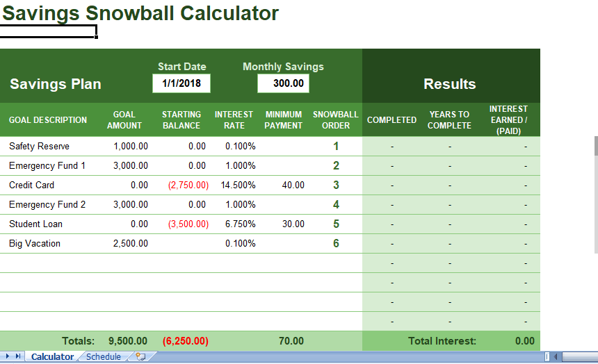Click the Savings Plan heading
Image resolution: width=598 pixels, height=364 pixels.
56,84
